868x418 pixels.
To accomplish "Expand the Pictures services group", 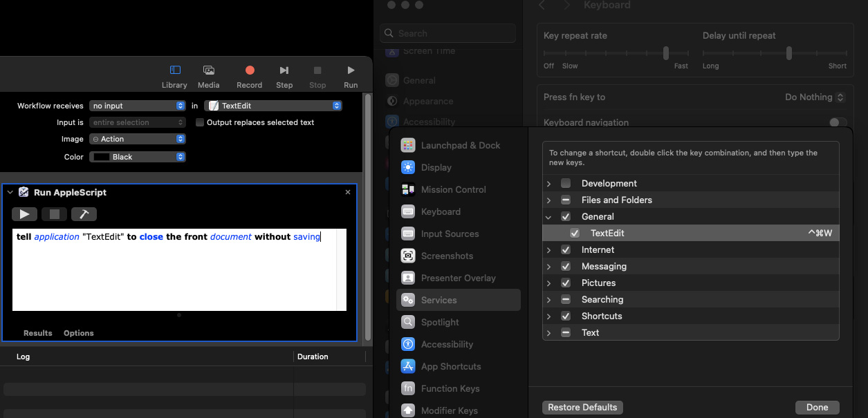I will [548, 283].
